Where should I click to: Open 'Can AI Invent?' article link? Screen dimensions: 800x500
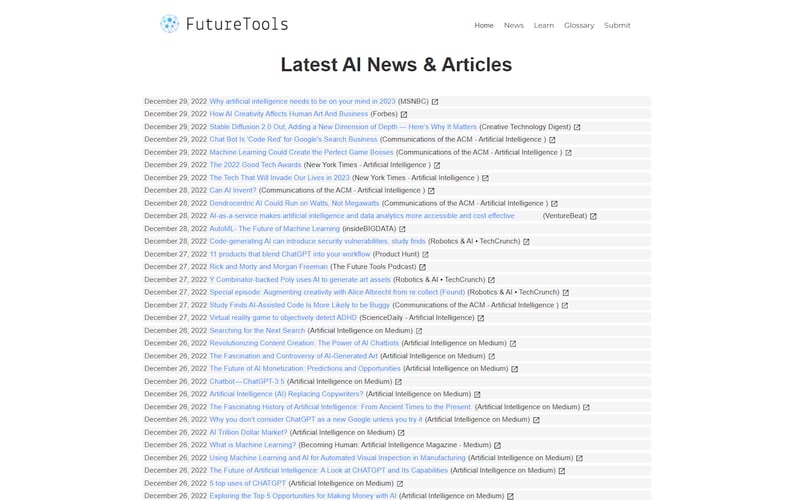[233, 191]
